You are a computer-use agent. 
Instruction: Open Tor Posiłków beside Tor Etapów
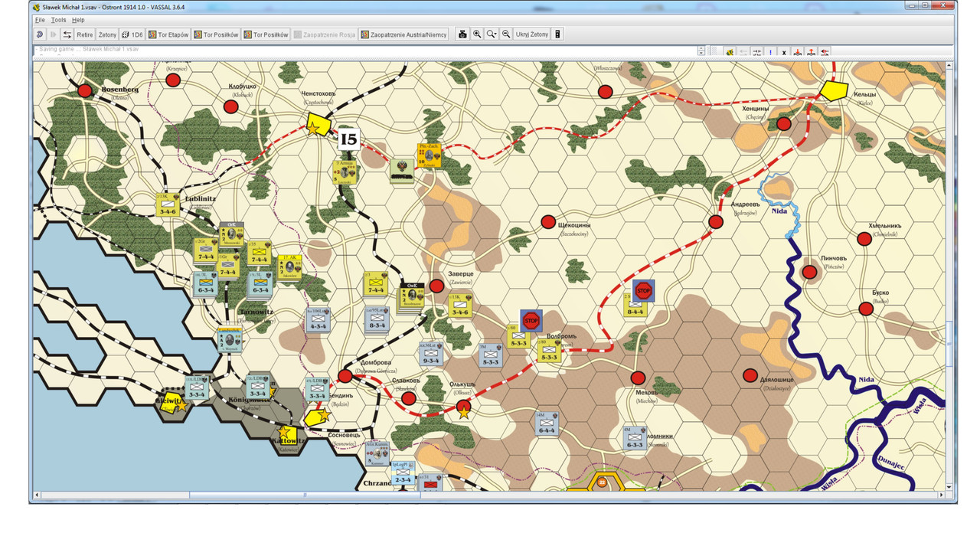pyautogui.click(x=216, y=34)
